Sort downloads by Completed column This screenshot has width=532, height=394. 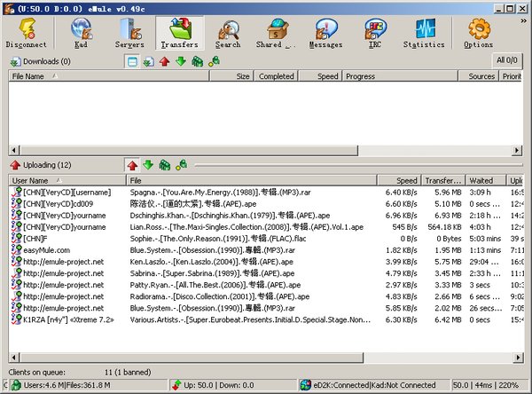point(276,76)
